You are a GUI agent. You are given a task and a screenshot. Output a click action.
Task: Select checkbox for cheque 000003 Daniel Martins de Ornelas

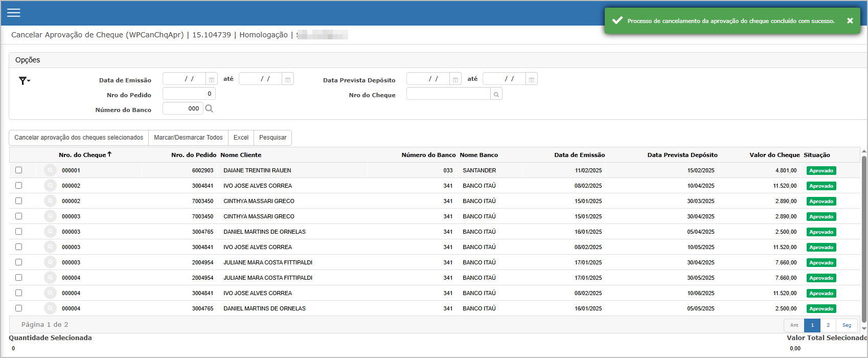[19, 232]
